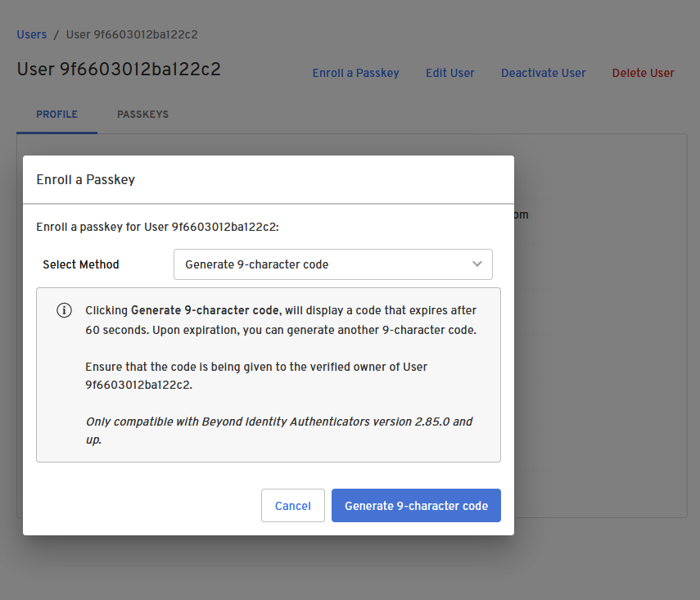Viewport: 700px width, 600px height.
Task: Switch to the PASSKEYS tab
Action: coord(142,115)
